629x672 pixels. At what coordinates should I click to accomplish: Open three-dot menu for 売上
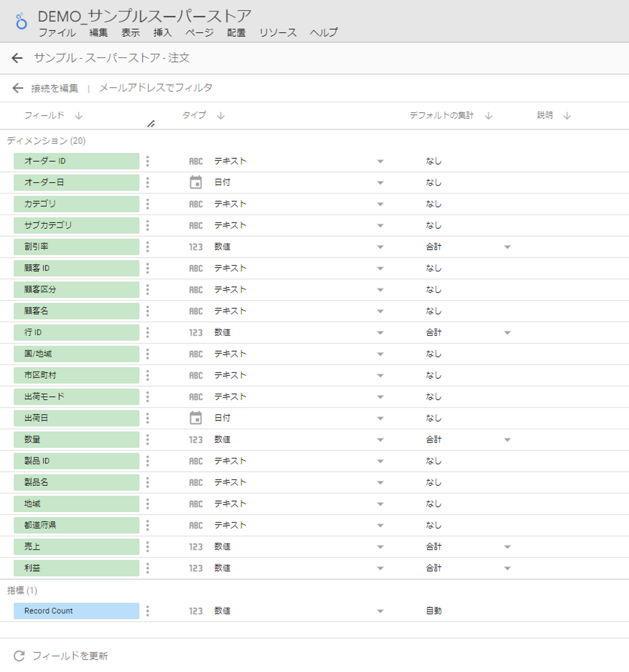[x=147, y=547]
